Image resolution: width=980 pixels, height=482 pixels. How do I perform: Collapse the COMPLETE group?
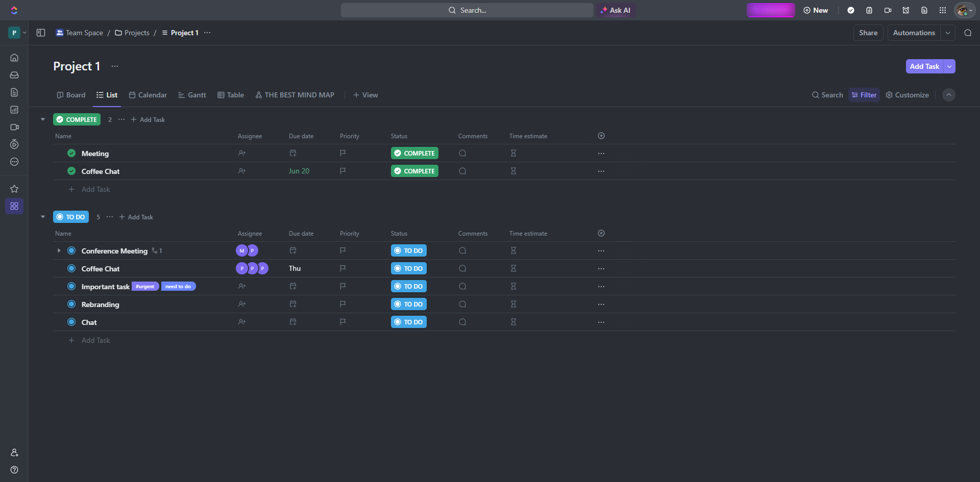point(43,119)
